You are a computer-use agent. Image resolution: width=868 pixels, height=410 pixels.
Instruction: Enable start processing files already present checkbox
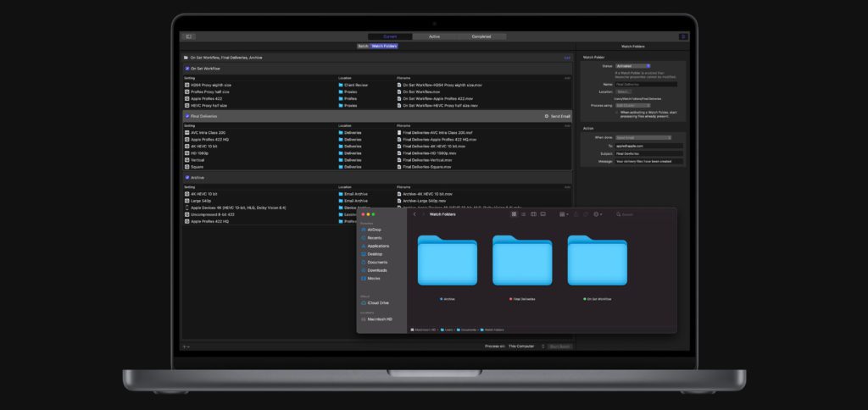(x=617, y=112)
